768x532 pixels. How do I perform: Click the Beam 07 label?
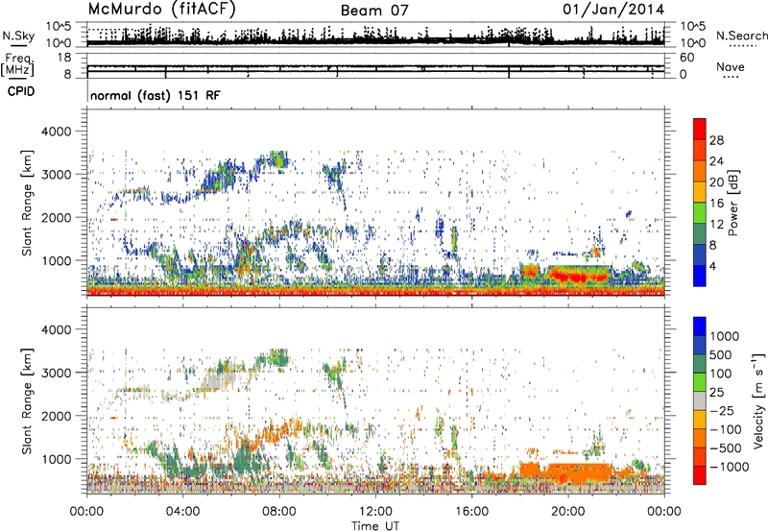[374, 11]
